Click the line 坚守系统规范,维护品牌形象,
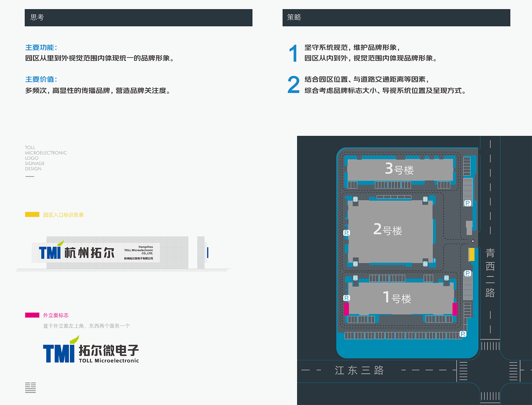Image resolution: width=532 pixels, height=405 pixels. [x=352, y=48]
